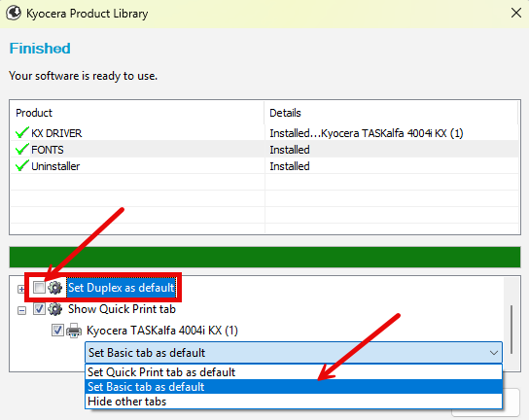The height and width of the screenshot is (420, 529).
Task: Click the Kyocera Product Library globe icon
Action: point(14,14)
